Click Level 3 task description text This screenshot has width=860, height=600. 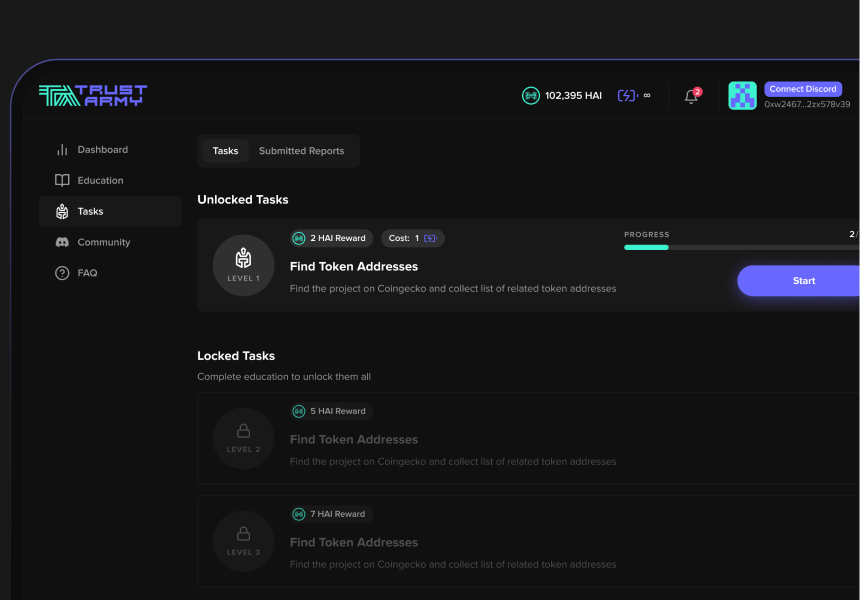pyautogui.click(x=453, y=564)
